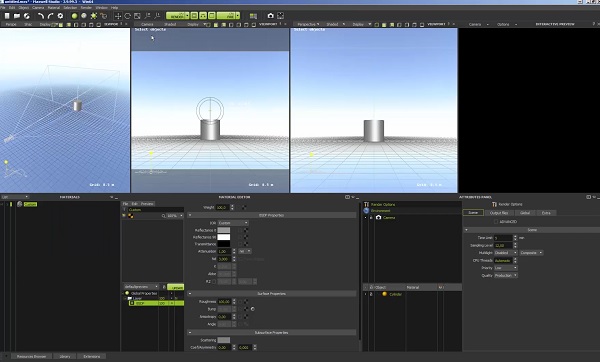Click the Reflectance 90 white color swatch
600x362 pixels.
coord(224,237)
